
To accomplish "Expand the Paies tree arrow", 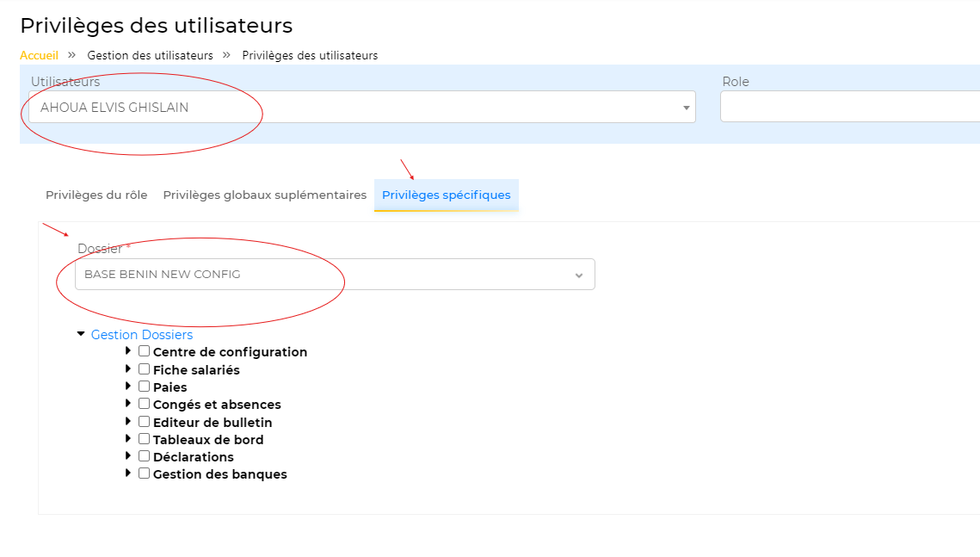I will click(128, 387).
